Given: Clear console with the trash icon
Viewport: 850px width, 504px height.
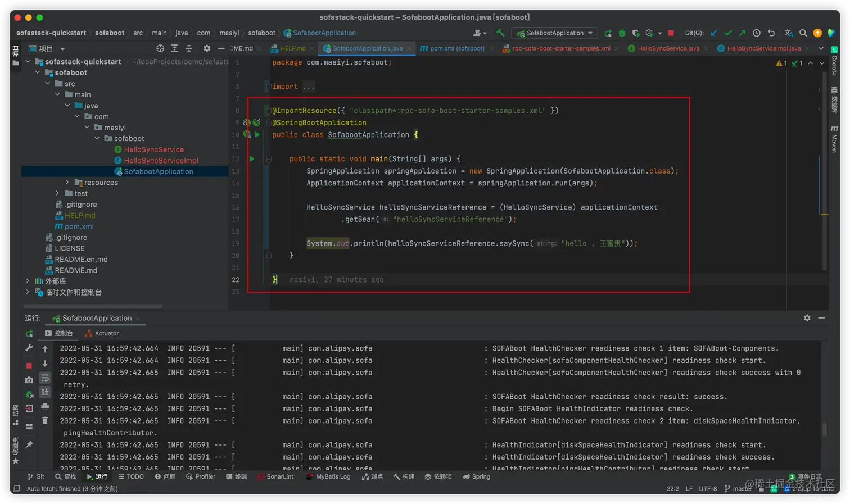Looking at the screenshot, I should (45, 420).
